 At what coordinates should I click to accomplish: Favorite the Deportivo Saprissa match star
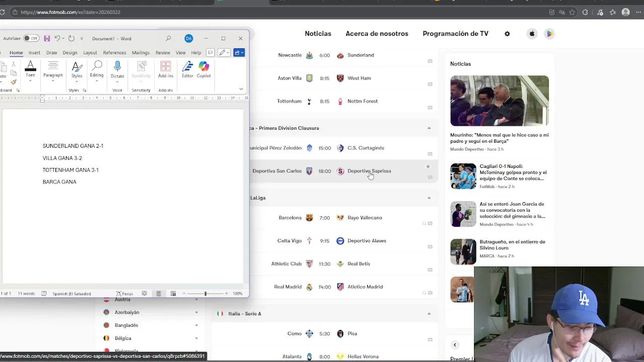(x=428, y=166)
